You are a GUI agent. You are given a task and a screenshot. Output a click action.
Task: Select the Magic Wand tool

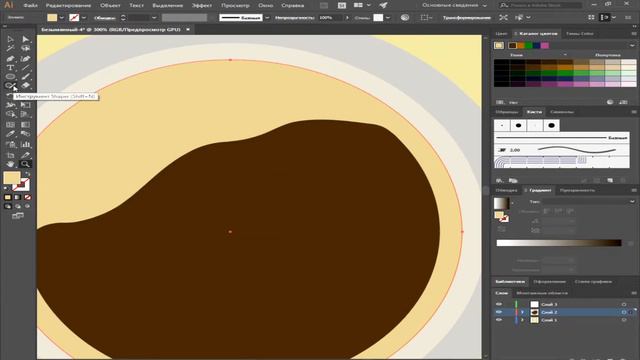10,49
